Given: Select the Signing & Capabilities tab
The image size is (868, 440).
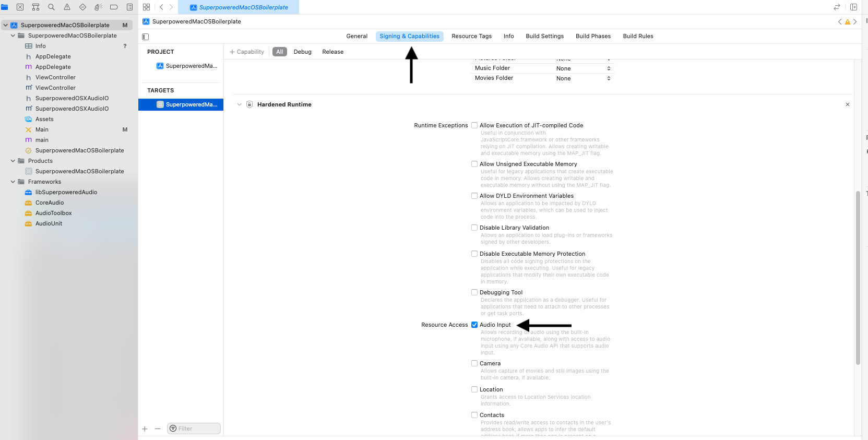Looking at the screenshot, I should pyautogui.click(x=410, y=36).
